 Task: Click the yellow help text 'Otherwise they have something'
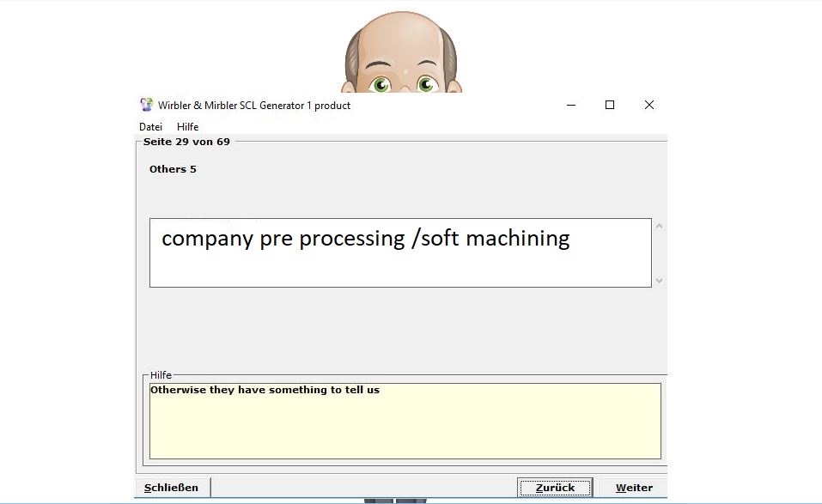click(x=265, y=390)
